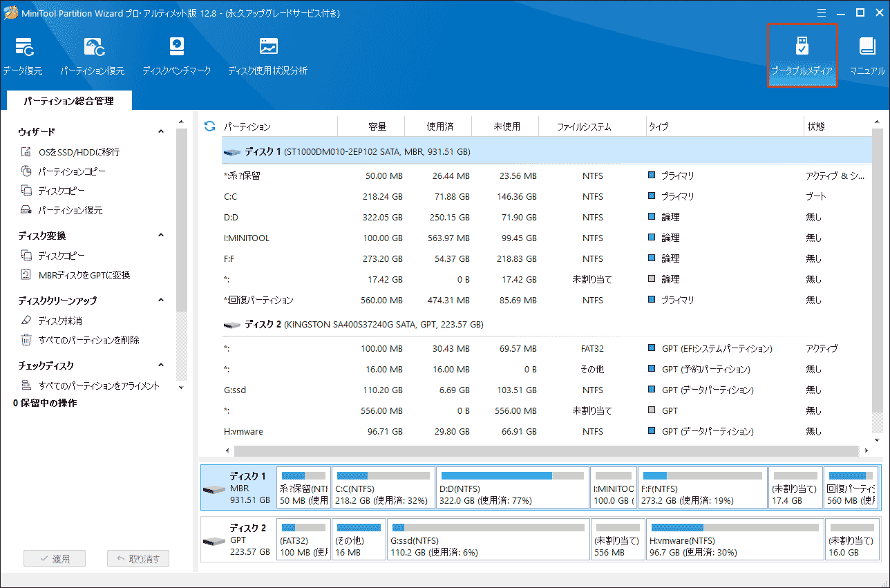Select *回復パーティション row
The image size is (890, 588).
point(547,300)
